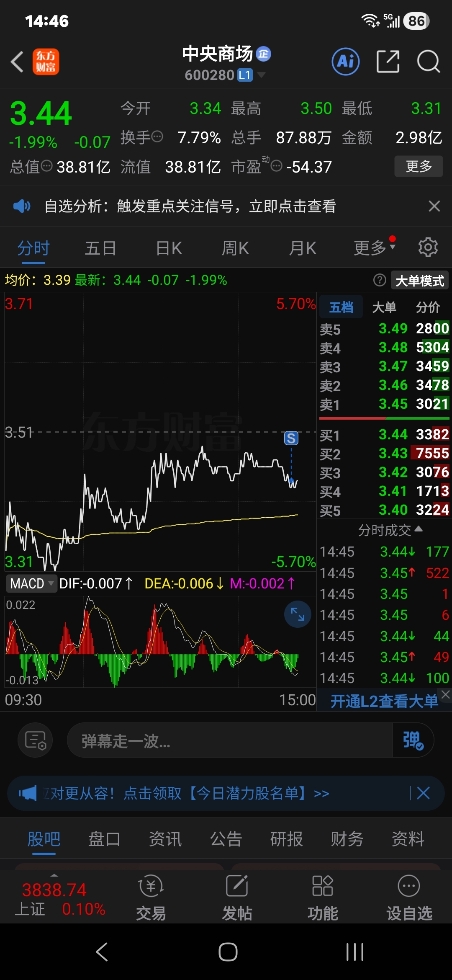Switch to the 资料 tab
This screenshot has width=452, height=980.
tap(408, 839)
